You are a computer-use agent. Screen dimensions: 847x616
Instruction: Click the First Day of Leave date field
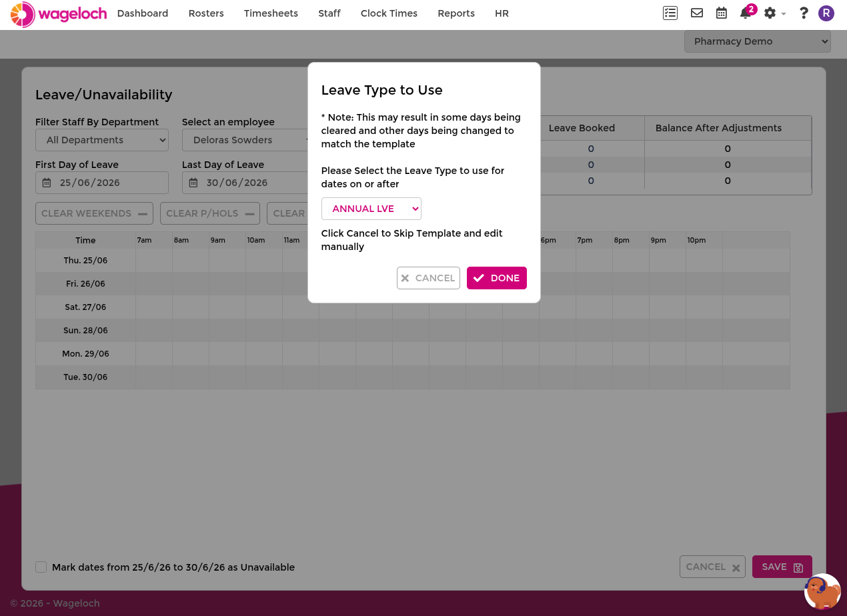click(102, 183)
